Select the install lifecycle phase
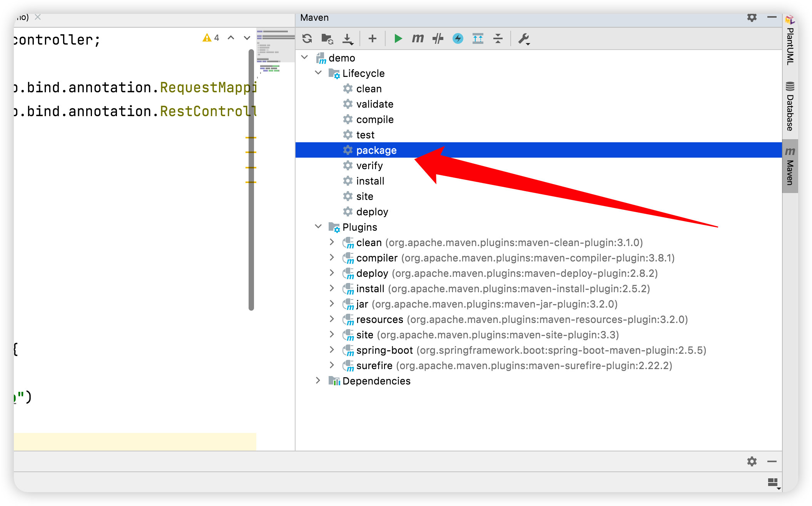Image resolution: width=812 pixels, height=506 pixels. 370,181
